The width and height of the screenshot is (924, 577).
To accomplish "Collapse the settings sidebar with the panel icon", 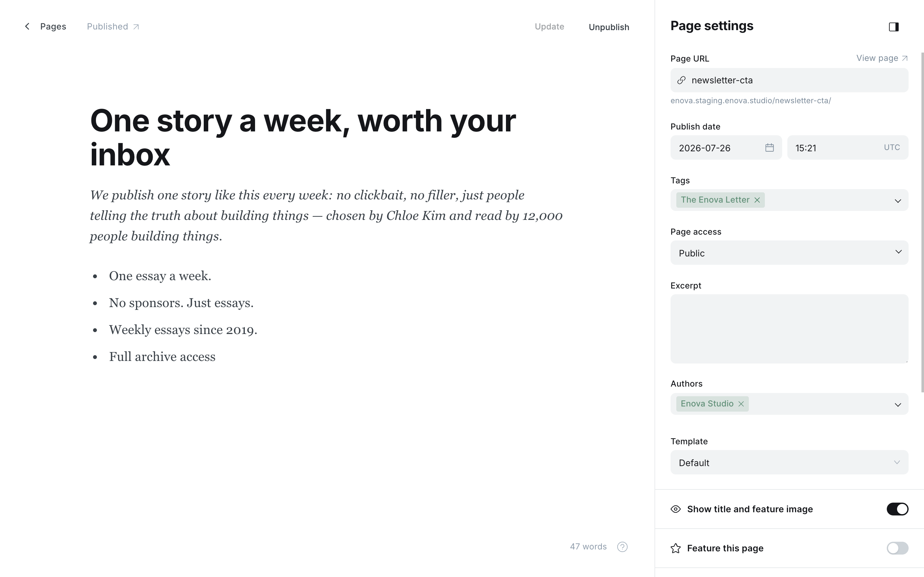I will click(894, 27).
